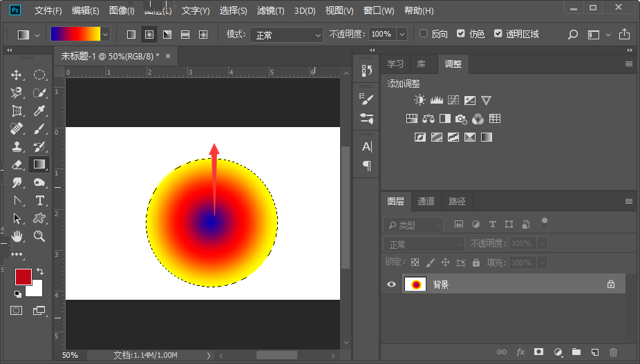Uncheck the 透明区域 (Transparency) checkbox
This screenshot has height=364, width=640.
coord(498,33)
